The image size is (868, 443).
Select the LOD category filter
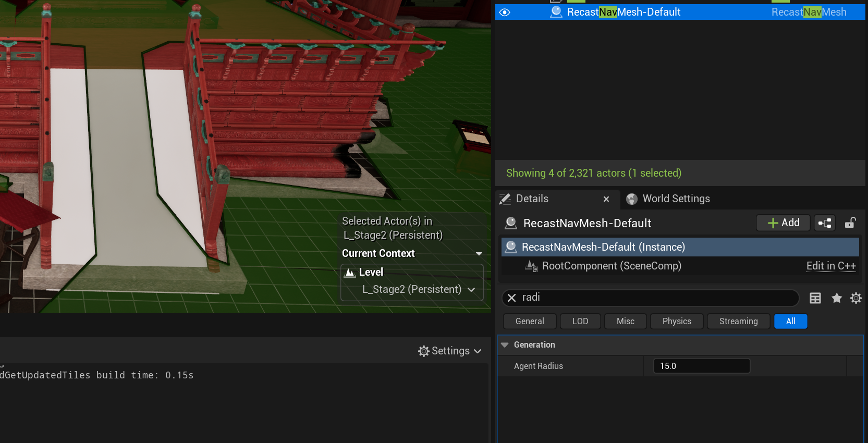tap(580, 321)
